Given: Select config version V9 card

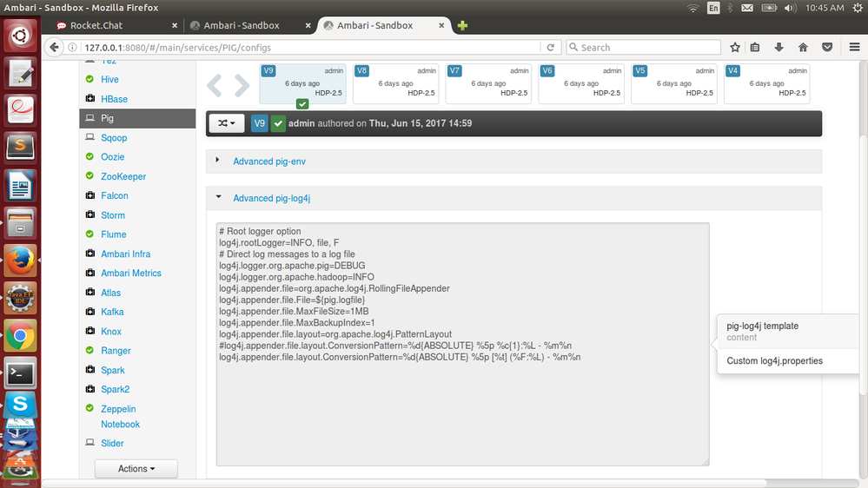Looking at the screenshot, I should 303,83.
